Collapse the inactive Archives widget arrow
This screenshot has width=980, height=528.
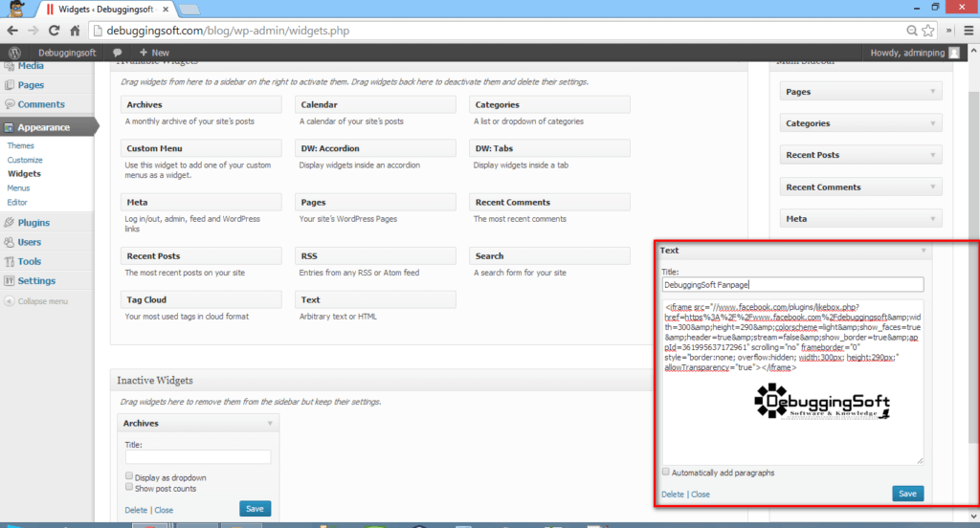coord(270,423)
